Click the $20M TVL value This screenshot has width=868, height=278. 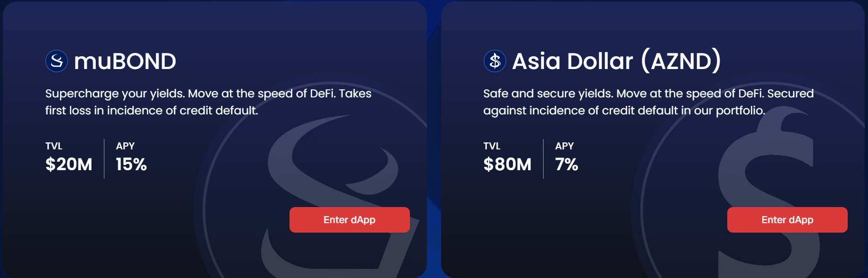(69, 165)
